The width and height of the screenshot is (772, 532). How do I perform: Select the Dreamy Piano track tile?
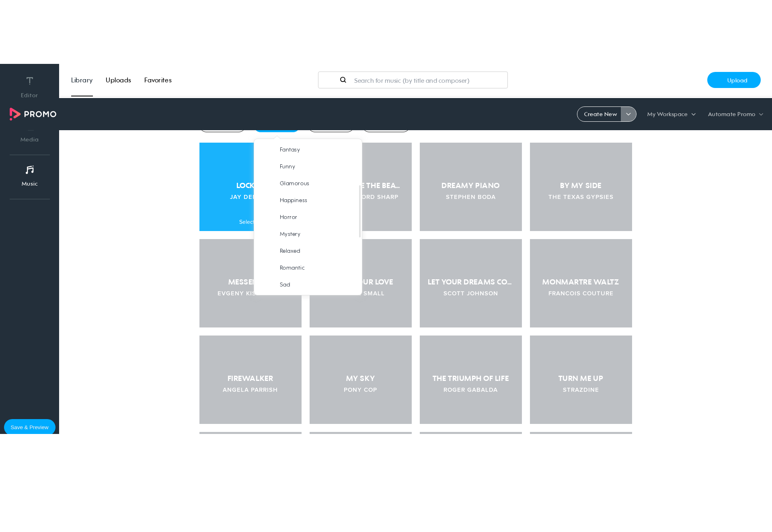point(470,187)
